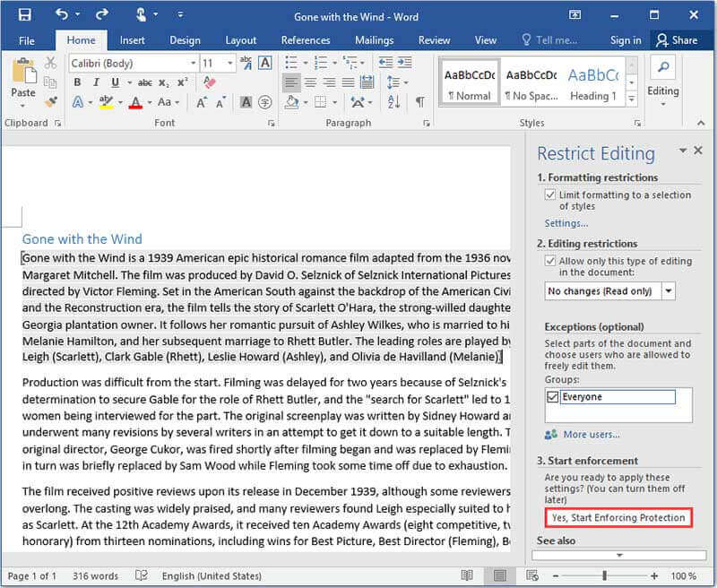Screen dimensions: 717x588
Task: Check the Limit formatting to a selection checkbox
Action: click(x=550, y=195)
